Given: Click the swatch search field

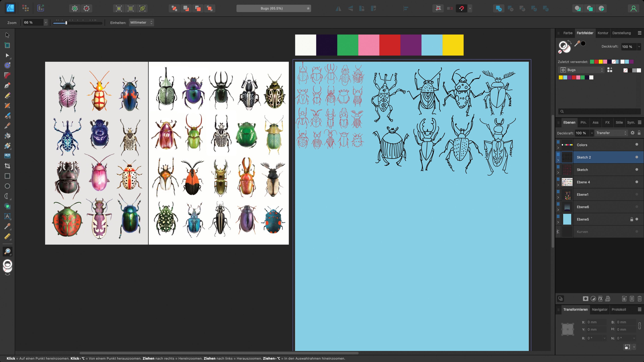Looking at the screenshot, I should click(600, 111).
